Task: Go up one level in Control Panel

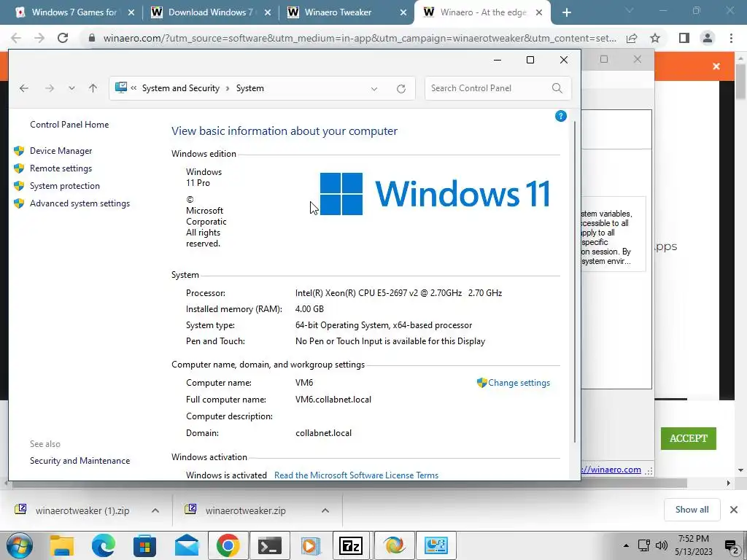Action: click(93, 88)
